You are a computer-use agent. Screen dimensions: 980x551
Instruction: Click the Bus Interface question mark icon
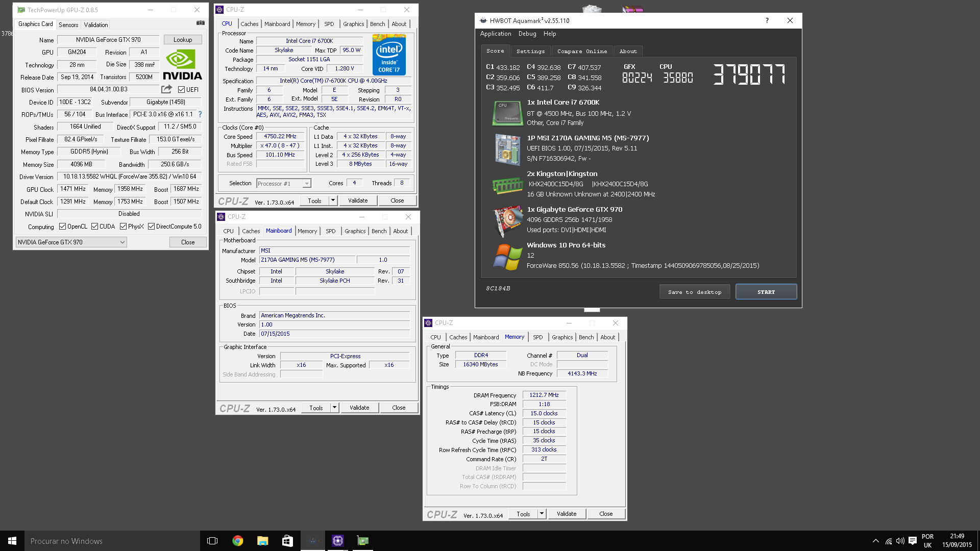coord(200,114)
